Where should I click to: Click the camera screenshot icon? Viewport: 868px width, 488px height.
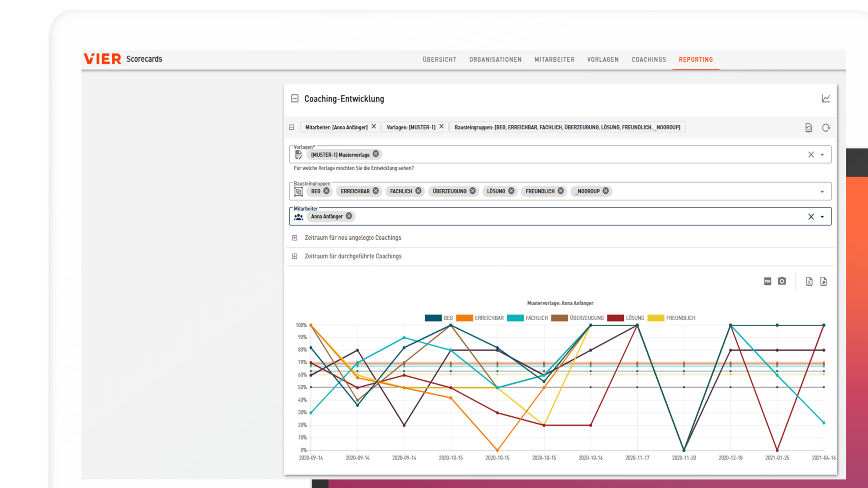point(782,281)
